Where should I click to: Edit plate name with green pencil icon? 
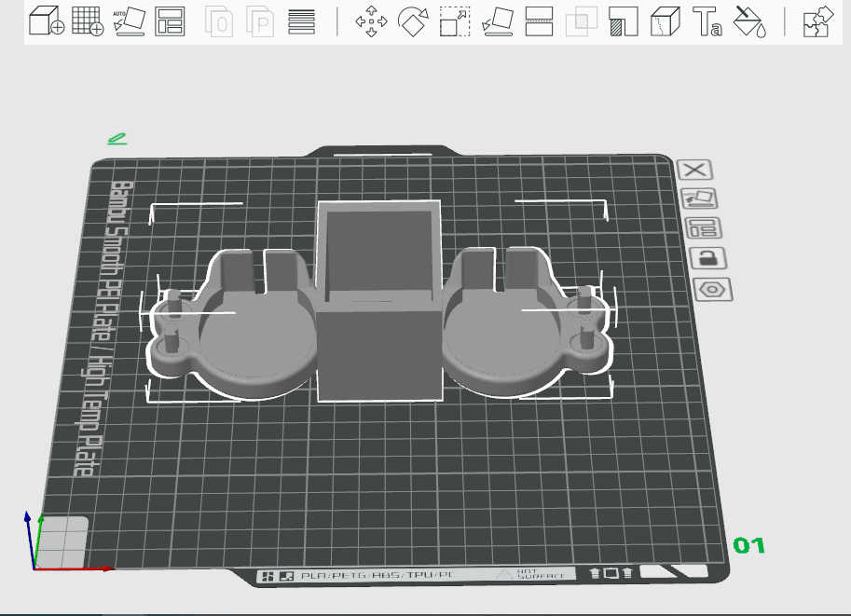point(117,139)
